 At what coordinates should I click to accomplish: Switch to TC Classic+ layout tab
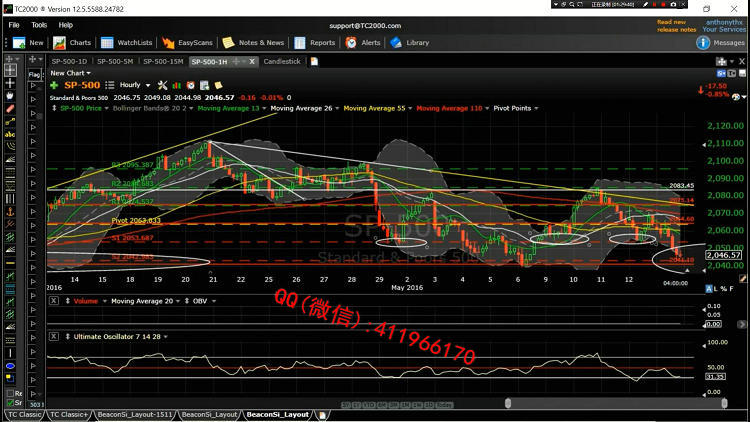tap(69, 414)
